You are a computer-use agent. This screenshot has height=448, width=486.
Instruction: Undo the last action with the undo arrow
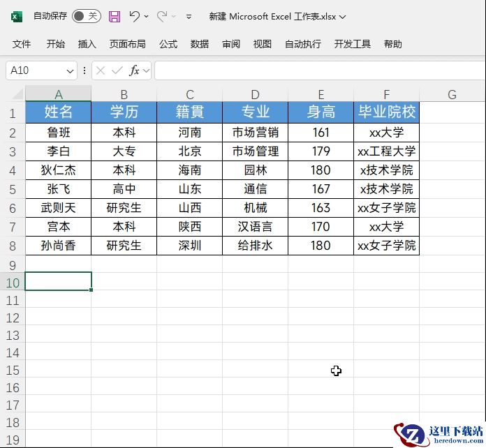coord(135,16)
